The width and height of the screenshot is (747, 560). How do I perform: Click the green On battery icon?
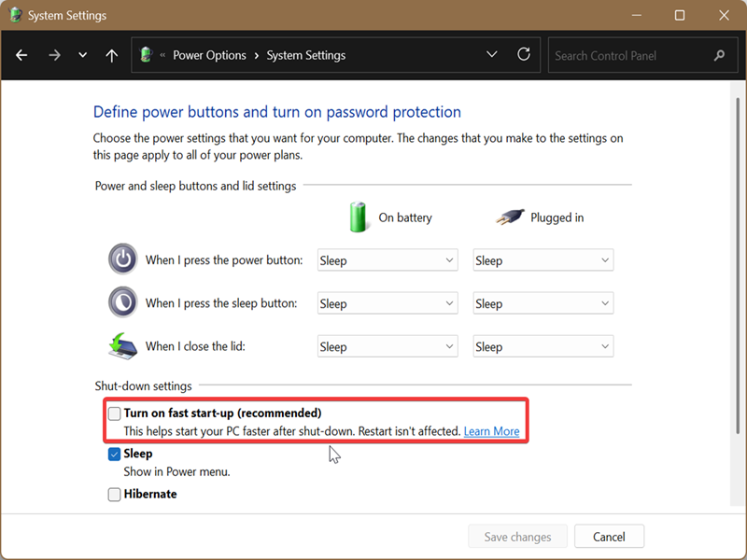[x=358, y=217]
